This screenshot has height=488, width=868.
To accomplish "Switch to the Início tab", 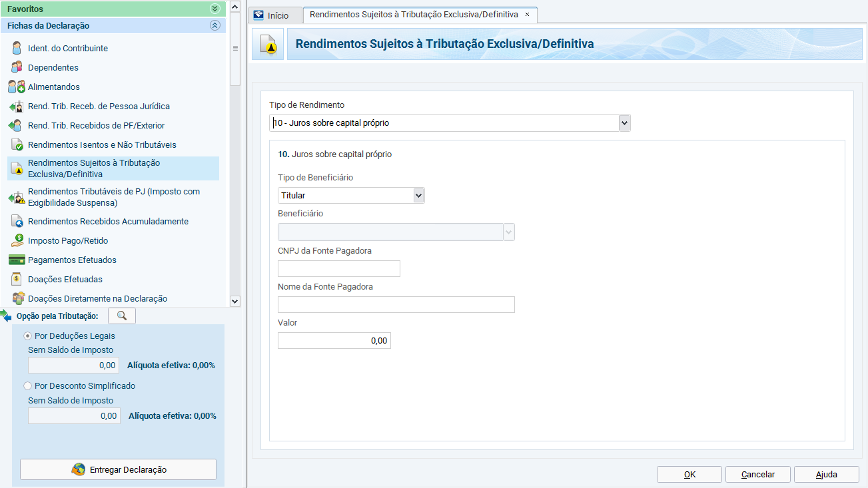I will point(274,15).
